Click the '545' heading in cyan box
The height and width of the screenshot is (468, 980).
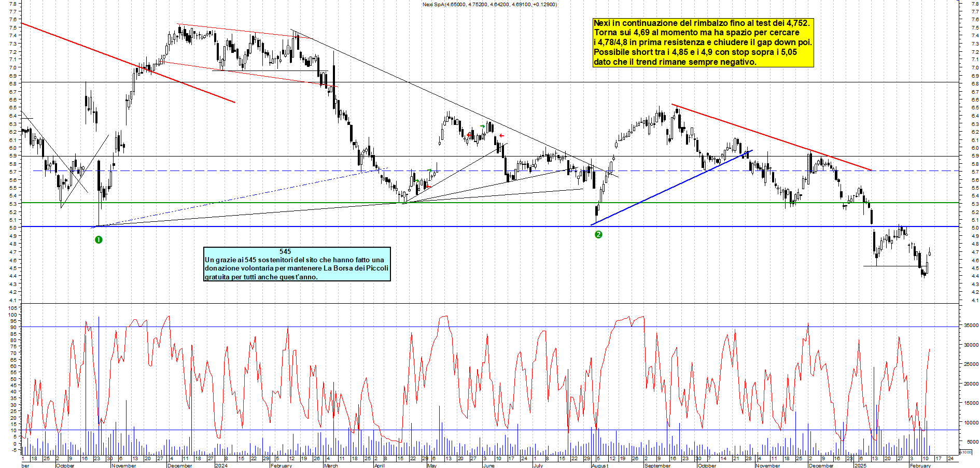(x=285, y=251)
